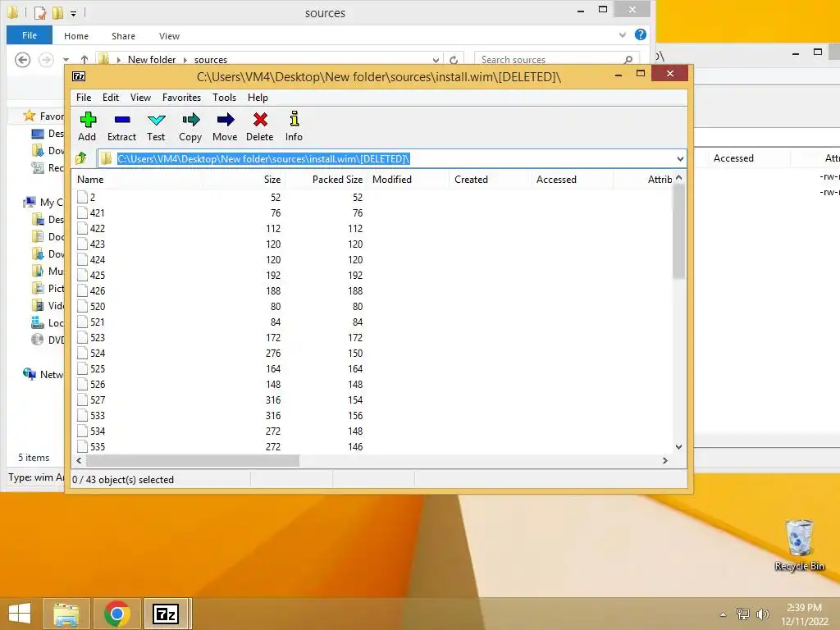Click the 7z logo in the title bar
The width and height of the screenshot is (840, 630).
coord(79,76)
